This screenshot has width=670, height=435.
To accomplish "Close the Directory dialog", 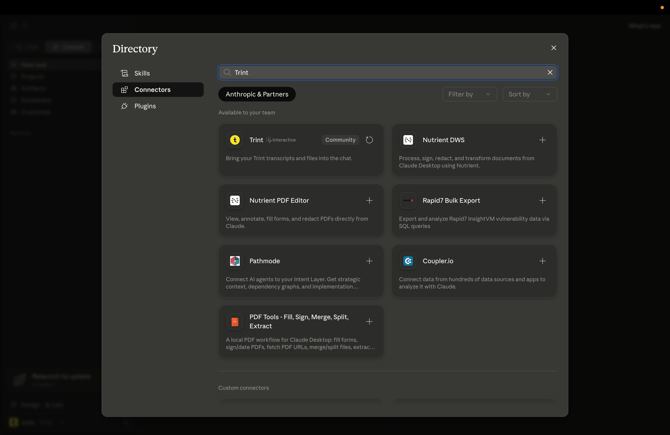I will [x=553, y=48].
